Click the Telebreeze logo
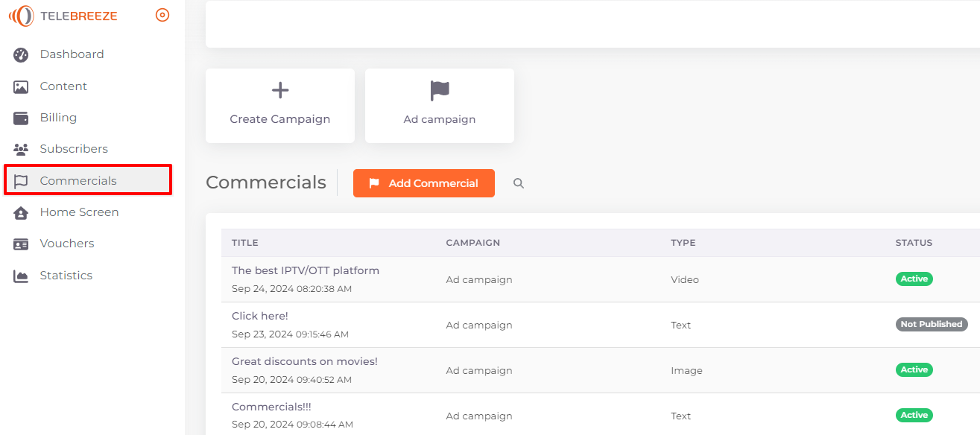Image resolution: width=980 pixels, height=435 pixels. pos(63,16)
